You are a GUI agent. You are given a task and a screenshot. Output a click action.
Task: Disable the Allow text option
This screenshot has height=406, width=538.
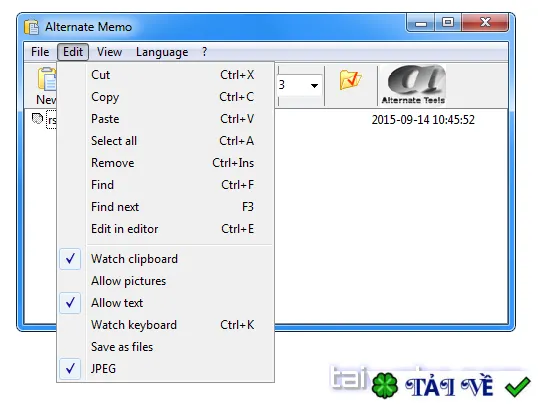coord(165,303)
